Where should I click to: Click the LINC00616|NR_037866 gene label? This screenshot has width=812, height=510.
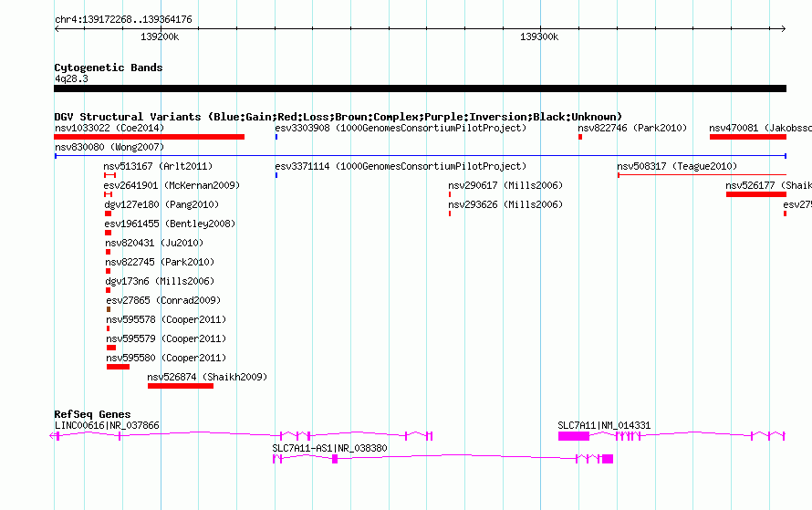107,425
